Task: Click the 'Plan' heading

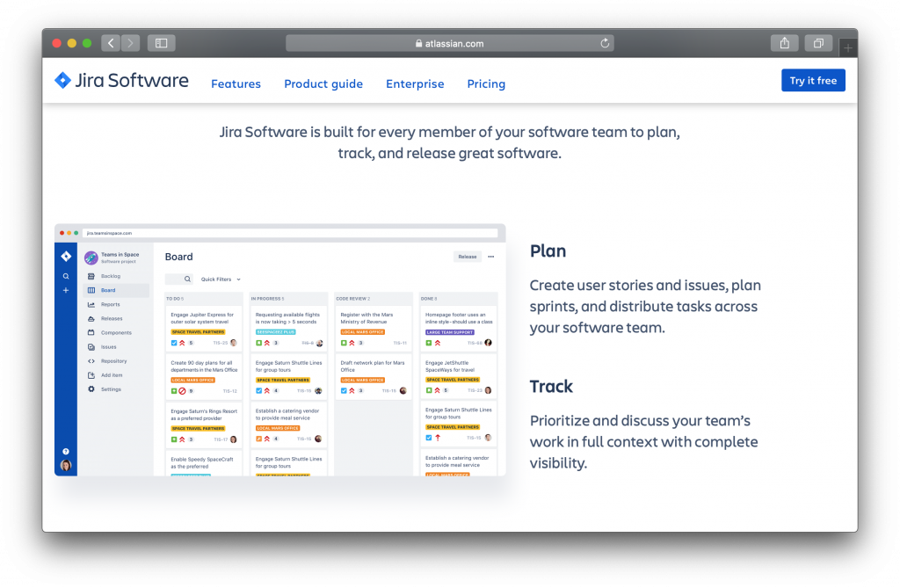Action: [548, 251]
